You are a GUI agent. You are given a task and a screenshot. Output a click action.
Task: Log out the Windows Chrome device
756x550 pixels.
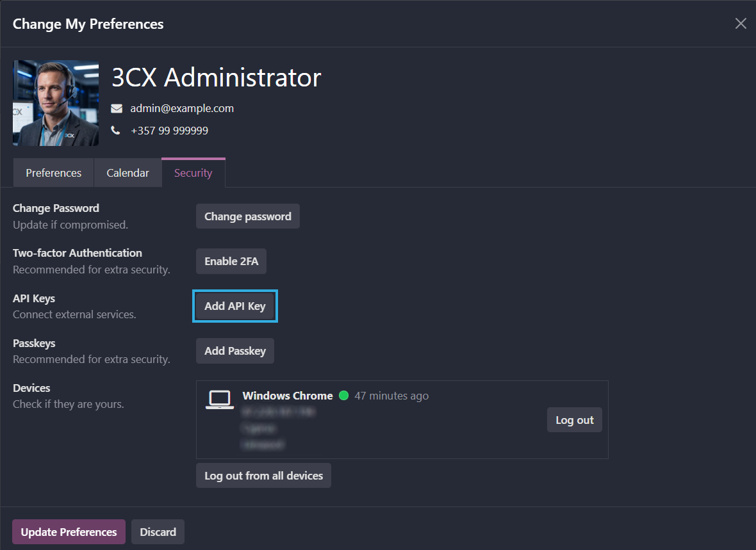coord(575,420)
